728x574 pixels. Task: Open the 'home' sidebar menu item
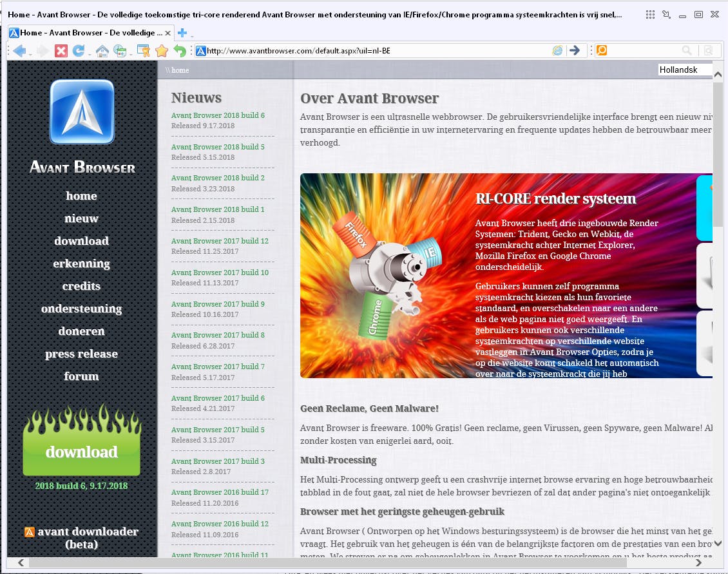tap(81, 196)
